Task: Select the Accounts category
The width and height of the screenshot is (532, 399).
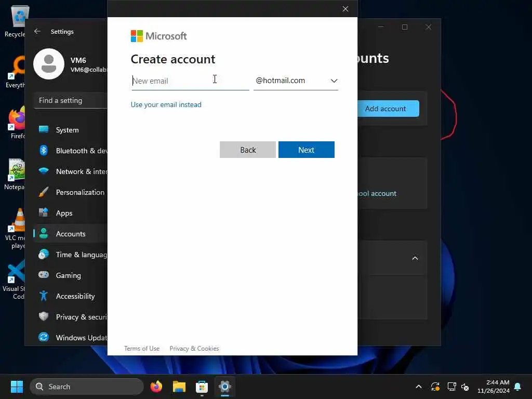Action: pyautogui.click(x=71, y=234)
